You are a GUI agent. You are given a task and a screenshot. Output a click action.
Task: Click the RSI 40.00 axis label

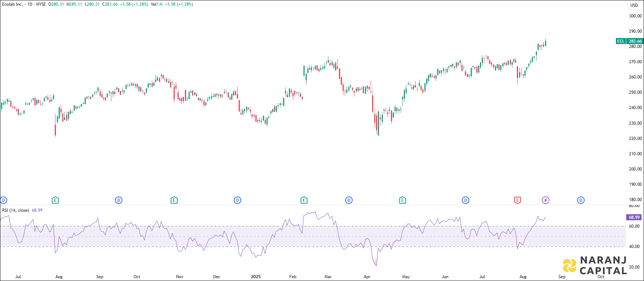point(634,247)
